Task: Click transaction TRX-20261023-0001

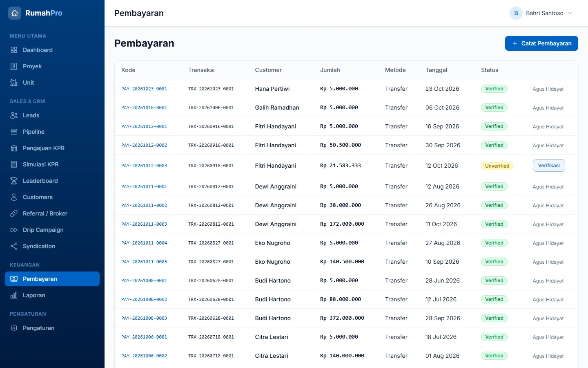Action: click(211, 89)
